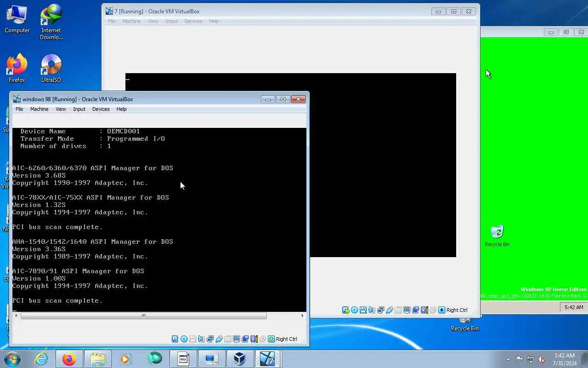Open Machine menu in windows 98 VM
Screen dimensions: 588x368
coord(39,109)
